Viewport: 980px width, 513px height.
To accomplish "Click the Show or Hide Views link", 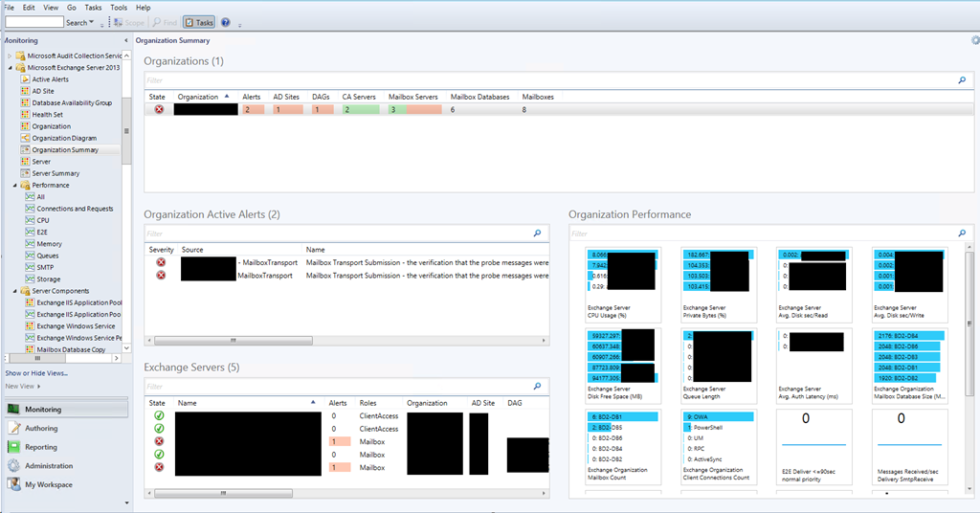I will [36, 373].
